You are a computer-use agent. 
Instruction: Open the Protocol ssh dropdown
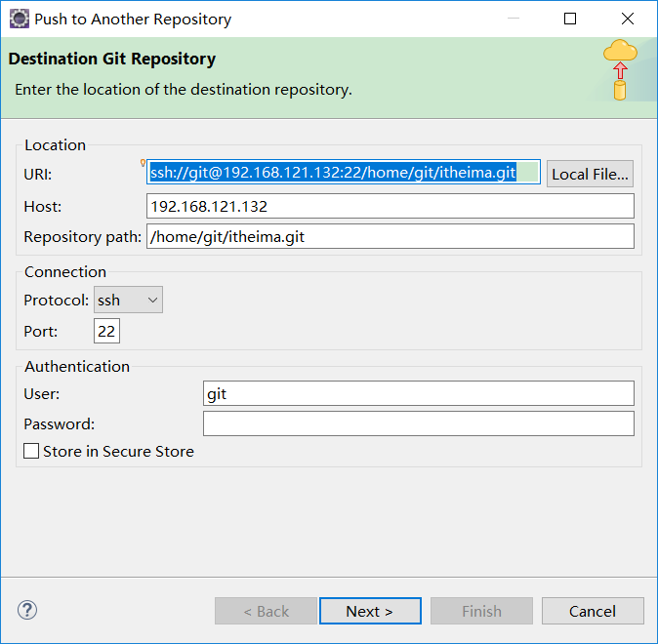click(x=129, y=300)
